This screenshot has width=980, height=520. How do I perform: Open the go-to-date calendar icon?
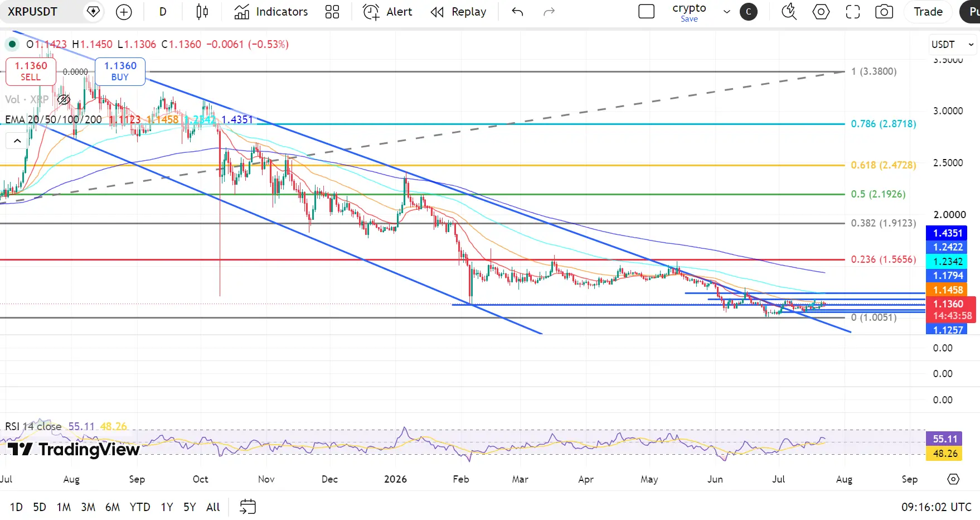[248, 507]
